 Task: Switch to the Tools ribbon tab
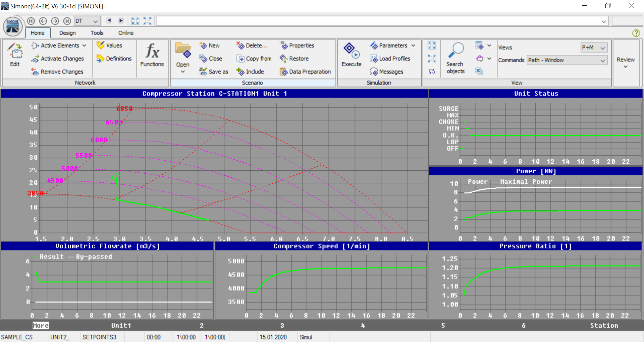click(97, 33)
